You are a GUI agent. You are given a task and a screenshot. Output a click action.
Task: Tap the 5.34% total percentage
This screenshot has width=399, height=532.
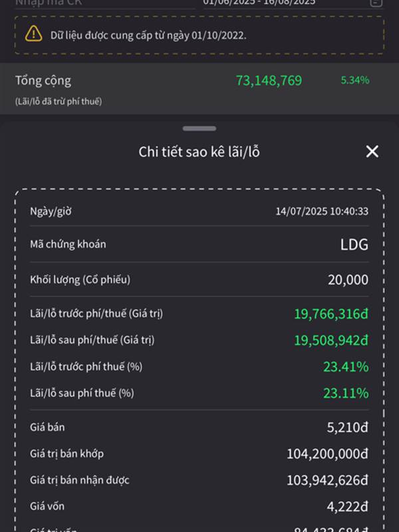[x=355, y=80]
